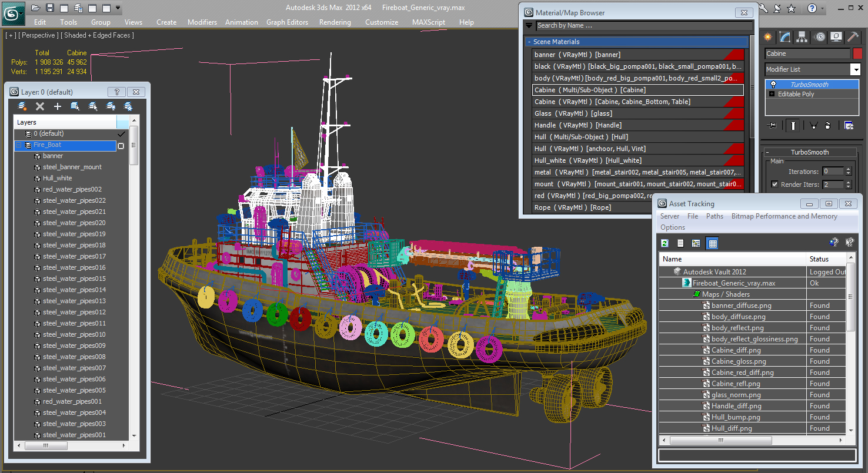Collapse the TurboSmooth rollout

coord(810,152)
